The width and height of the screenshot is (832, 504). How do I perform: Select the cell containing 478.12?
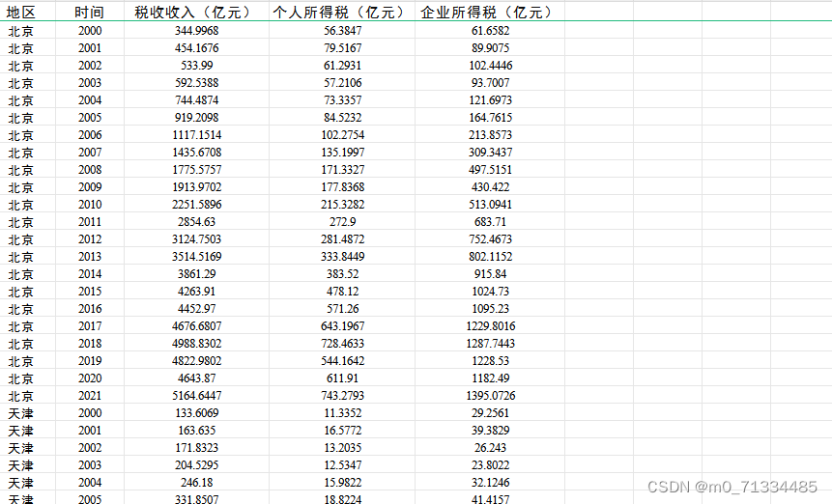(x=343, y=292)
